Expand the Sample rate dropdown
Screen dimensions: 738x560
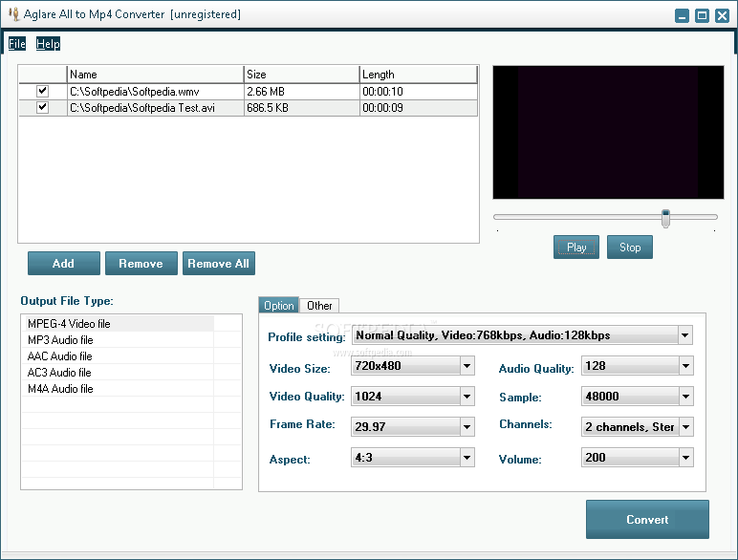coord(685,397)
